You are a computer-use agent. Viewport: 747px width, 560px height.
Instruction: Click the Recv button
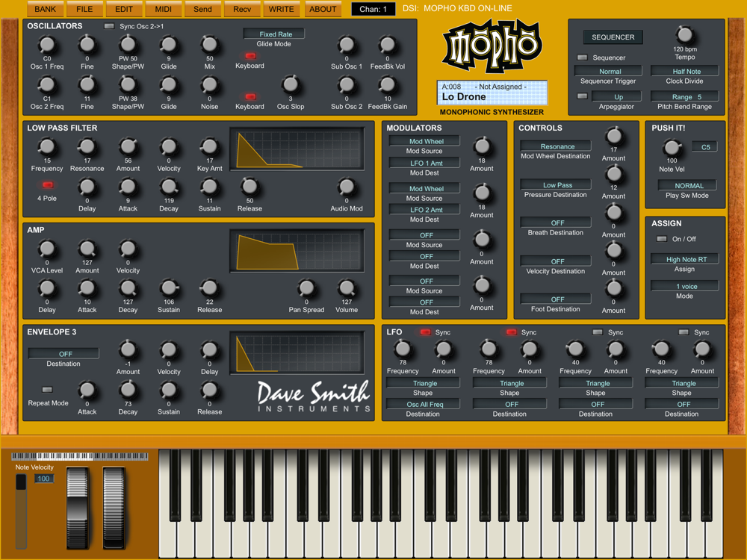tap(242, 9)
